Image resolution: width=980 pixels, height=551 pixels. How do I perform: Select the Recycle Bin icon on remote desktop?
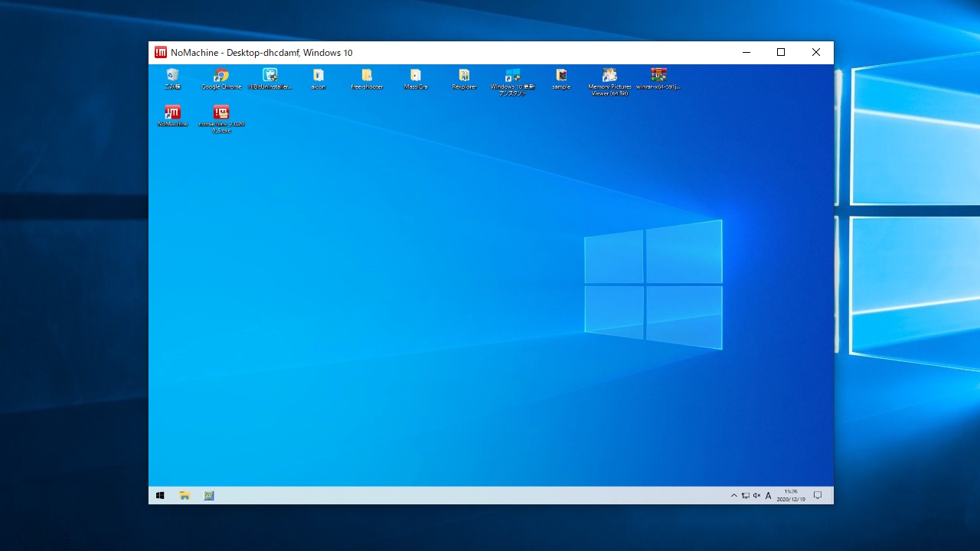click(172, 79)
